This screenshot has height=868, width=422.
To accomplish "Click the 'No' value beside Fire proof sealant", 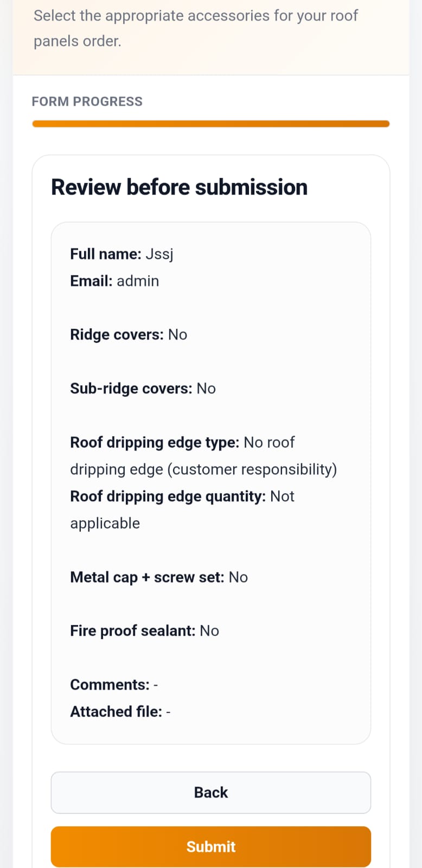I will [209, 631].
